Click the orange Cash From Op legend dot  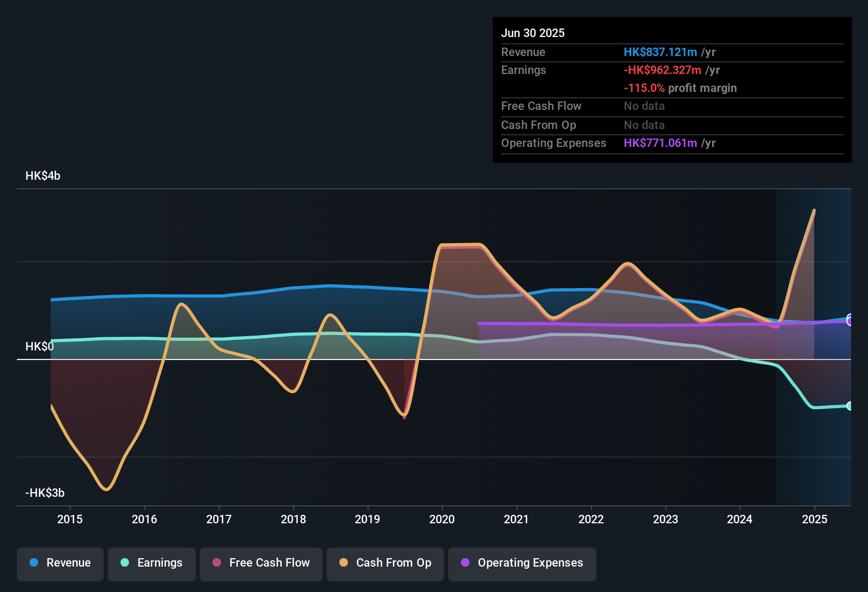point(344,562)
